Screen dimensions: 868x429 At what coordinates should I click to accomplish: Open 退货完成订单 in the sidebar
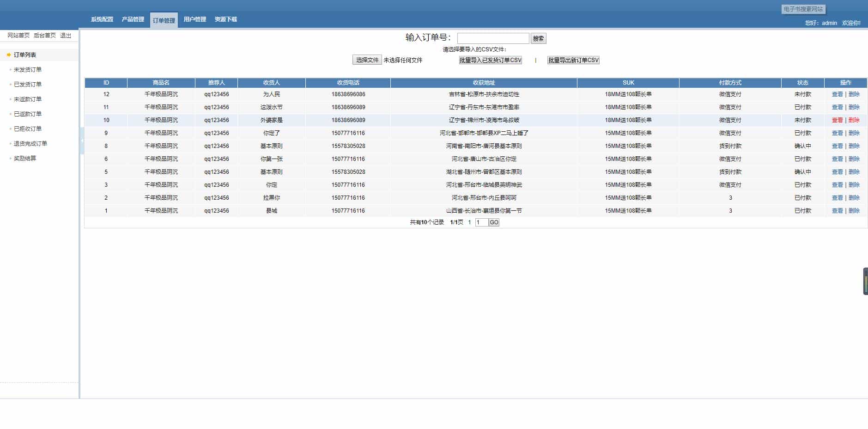(30, 144)
